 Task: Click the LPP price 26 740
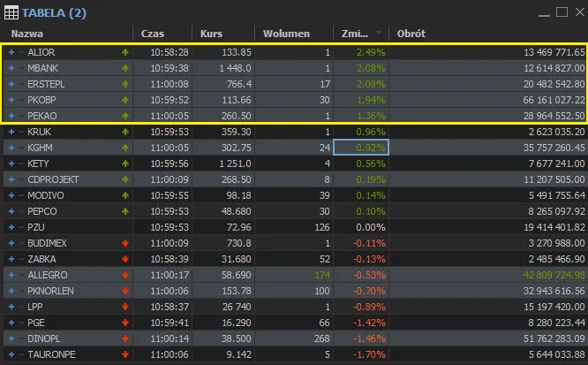click(237, 307)
